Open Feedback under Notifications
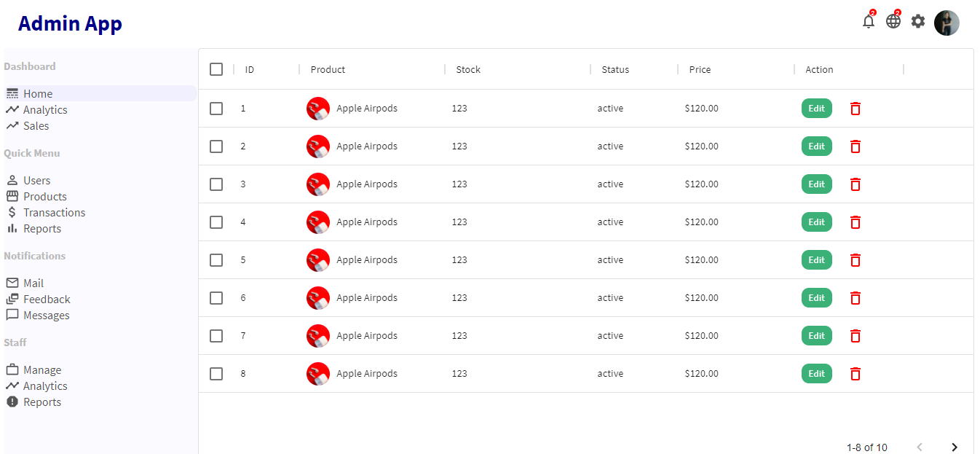Viewport: 980px width, 454px height. coord(100,300)
